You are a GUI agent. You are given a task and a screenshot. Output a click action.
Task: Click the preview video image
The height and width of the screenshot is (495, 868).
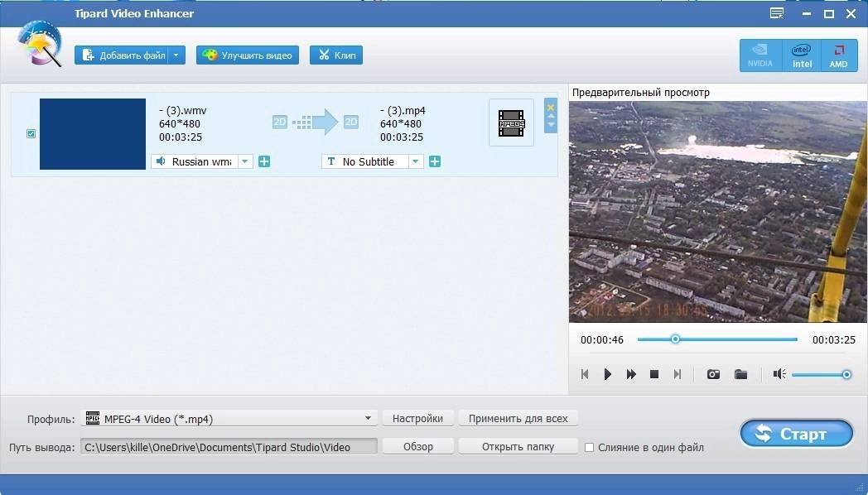[x=718, y=211]
